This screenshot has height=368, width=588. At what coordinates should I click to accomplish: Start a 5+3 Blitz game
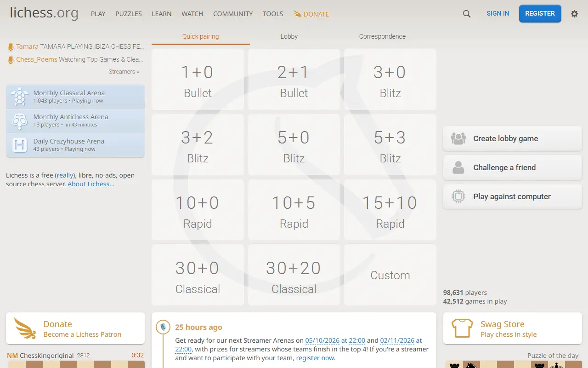tap(390, 145)
